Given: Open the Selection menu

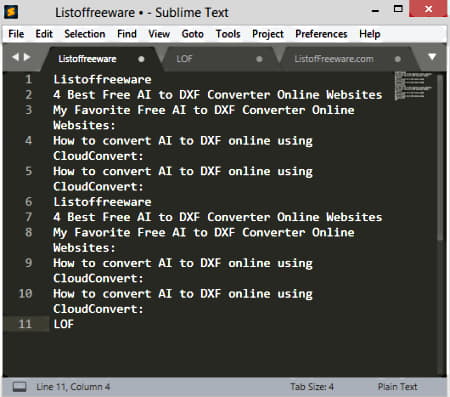Looking at the screenshot, I should pyautogui.click(x=85, y=34).
